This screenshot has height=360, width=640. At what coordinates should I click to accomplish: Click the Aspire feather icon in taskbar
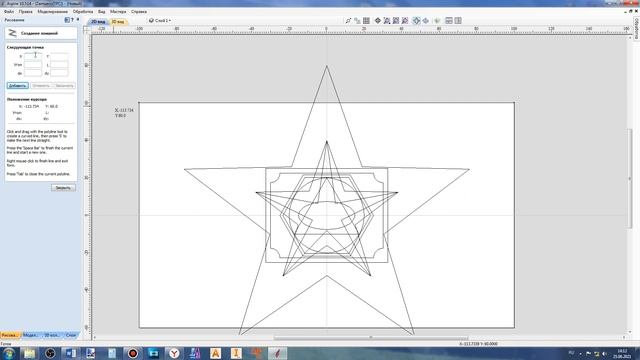[x=278, y=353]
